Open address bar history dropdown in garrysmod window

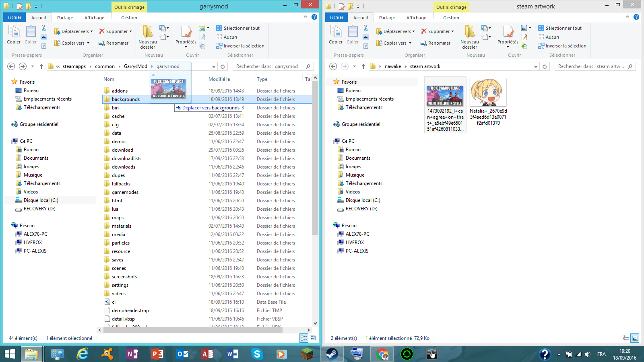[x=214, y=66]
